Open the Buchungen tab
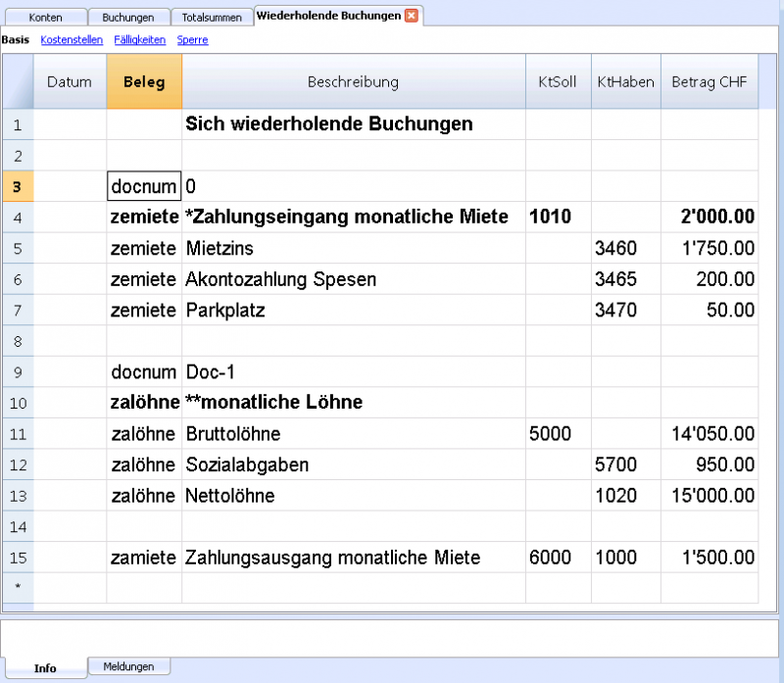 coord(127,18)
